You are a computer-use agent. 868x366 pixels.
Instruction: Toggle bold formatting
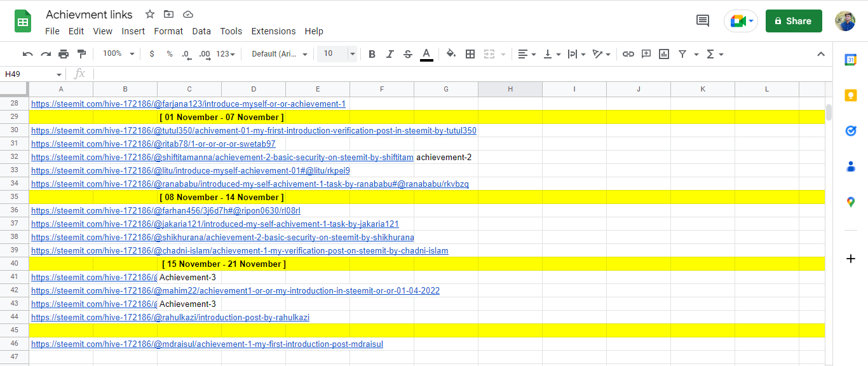point(372,54)
